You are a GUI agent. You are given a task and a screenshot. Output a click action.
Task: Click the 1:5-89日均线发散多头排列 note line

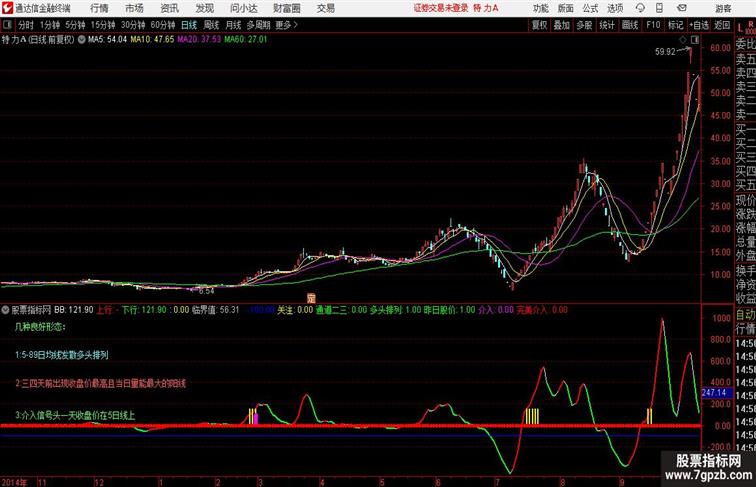point(62,355)
